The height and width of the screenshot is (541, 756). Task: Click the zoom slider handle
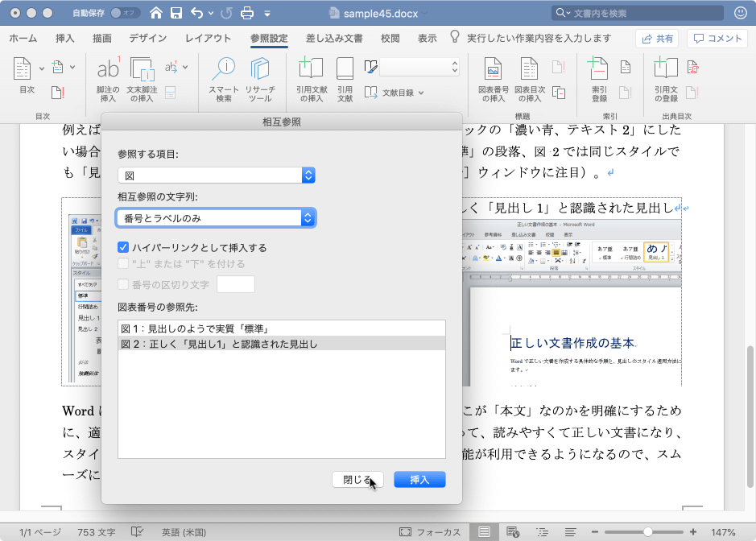coord(647,532)
